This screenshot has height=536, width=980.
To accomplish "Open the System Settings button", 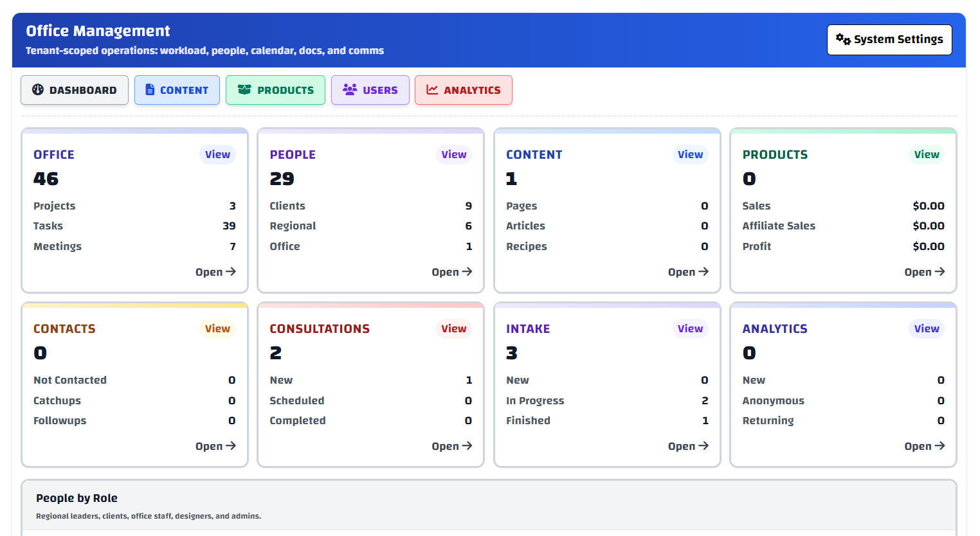I will click(889, 39).
